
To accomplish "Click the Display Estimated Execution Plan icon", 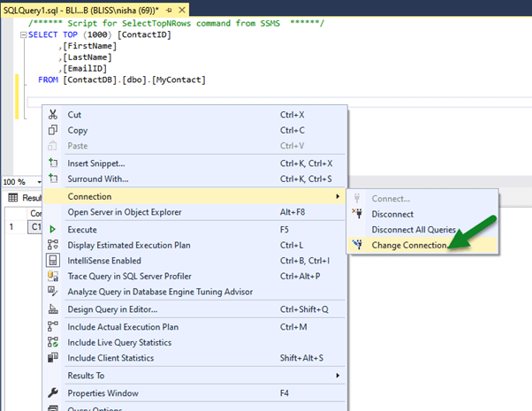I will 53,245.
